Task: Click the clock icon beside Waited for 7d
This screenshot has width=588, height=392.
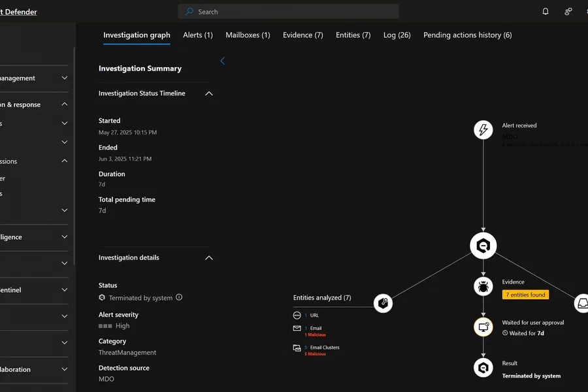Action: [505, 333]
